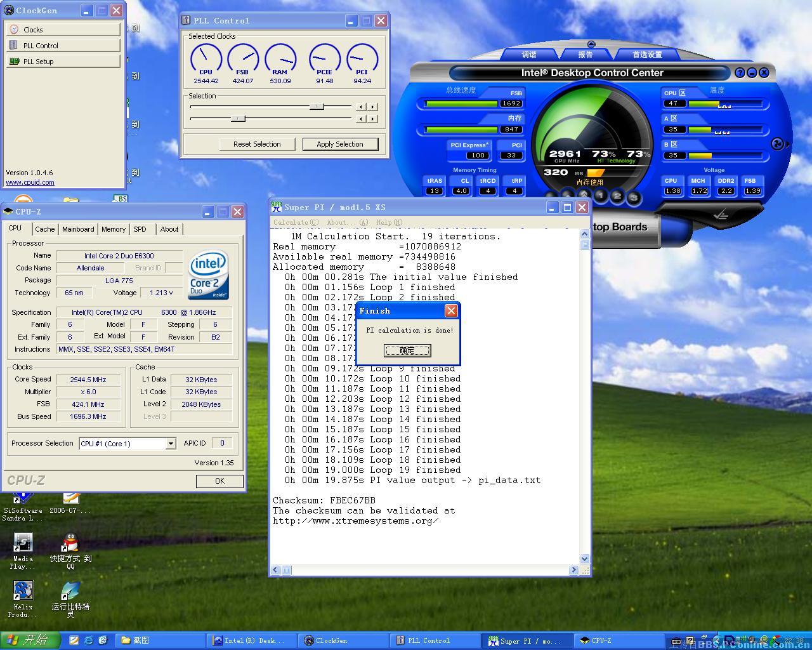Image resolution: width=812 pixels, height=650 pixels.
Task: Open the 报告 tab in Intel Desktop Control Center
Action: pyautogui.click(x=586, y=55)
